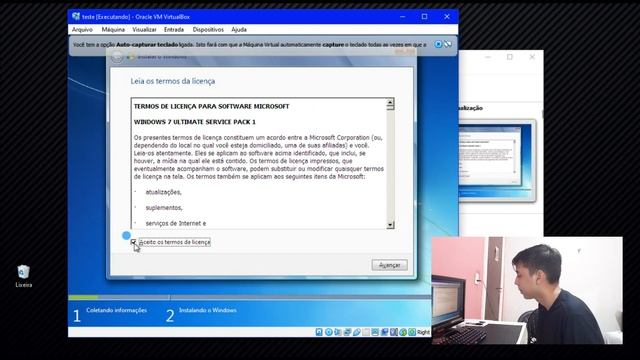The height and width of the screenshot is (360, 640).
Task: Click 'WINDOWS 7 ULTIMATE SERVICE PACK 1' text
Action: click(x=195, y=122)
